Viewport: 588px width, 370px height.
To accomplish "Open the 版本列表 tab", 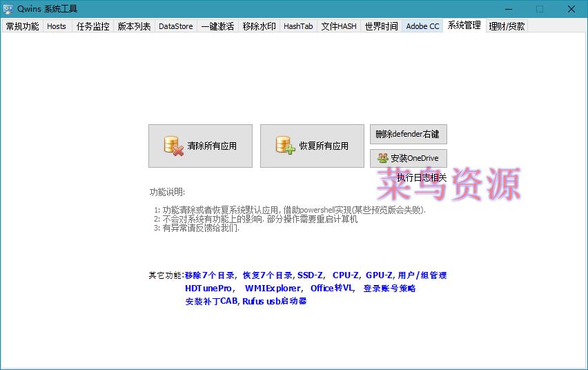I will pos(134,26).
